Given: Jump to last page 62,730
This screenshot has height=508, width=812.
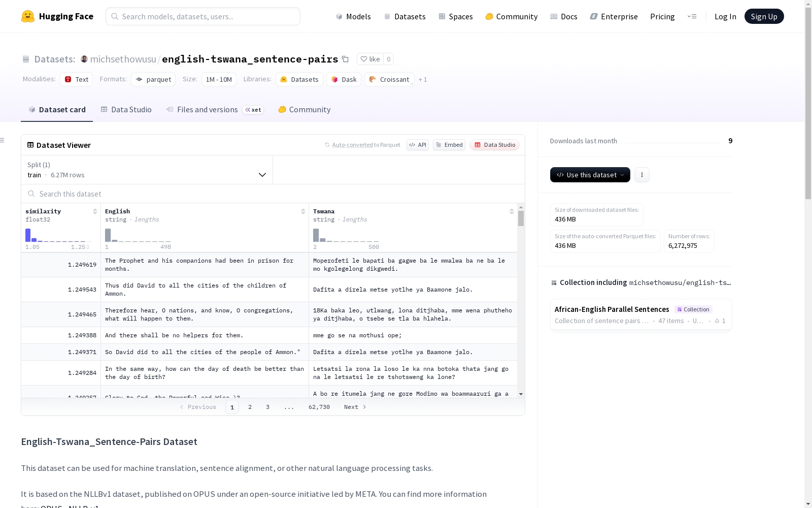Looking at the screenshot, I should pyautogui.click(x=319, y=407).
